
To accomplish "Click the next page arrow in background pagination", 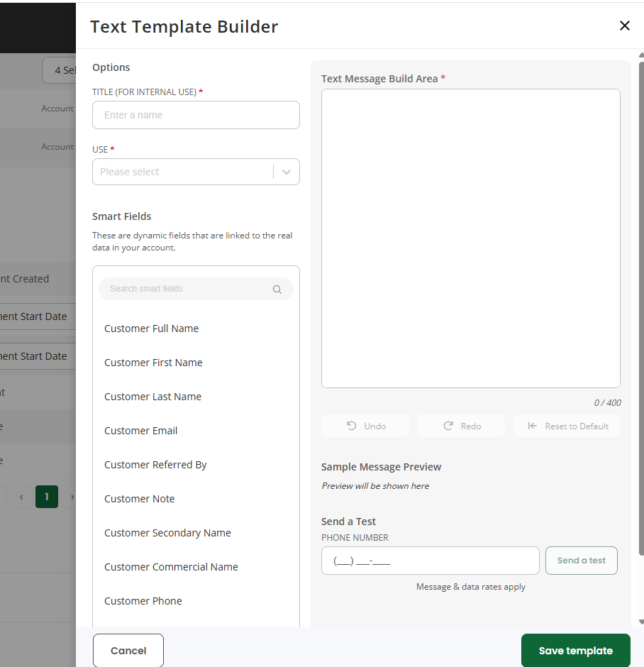I will click(x=70, y=497).
